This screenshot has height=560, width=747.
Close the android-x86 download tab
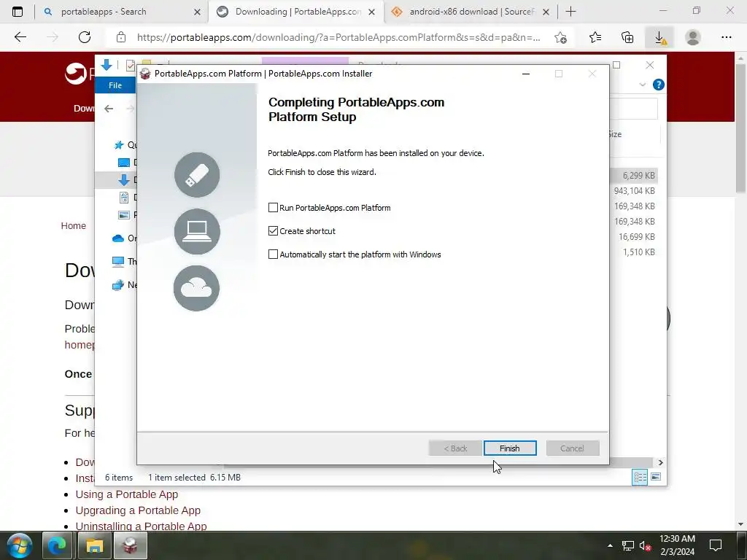point(546,12)
